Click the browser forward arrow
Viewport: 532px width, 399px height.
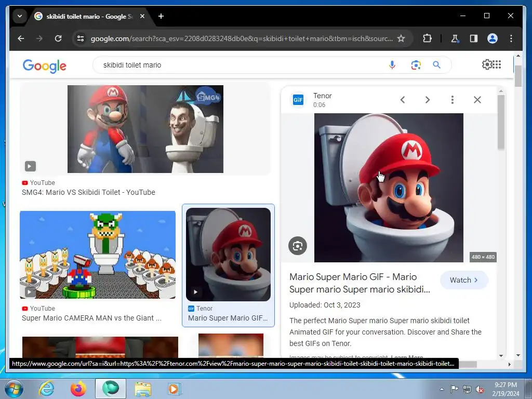click(39, 38)
